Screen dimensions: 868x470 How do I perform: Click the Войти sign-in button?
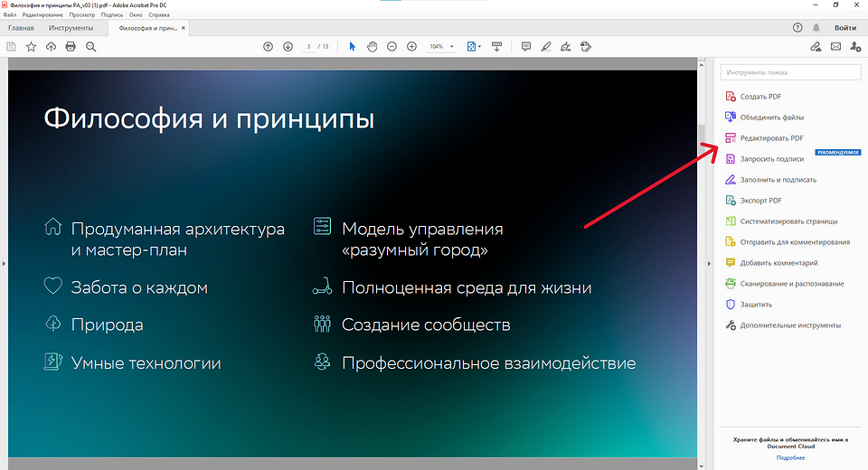(x=845, y=28)
